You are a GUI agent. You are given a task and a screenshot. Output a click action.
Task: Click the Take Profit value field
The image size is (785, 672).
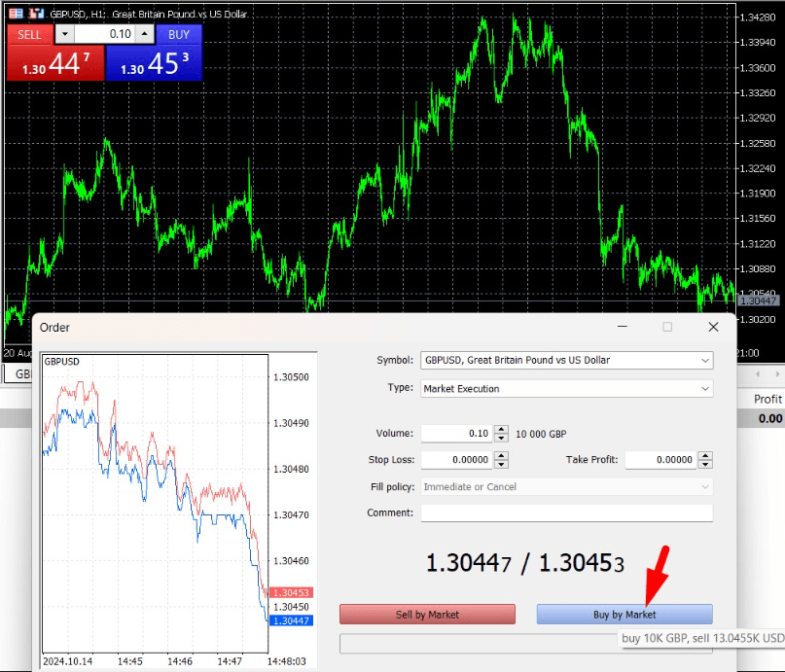pyautogui.click(x=660, y=460)
